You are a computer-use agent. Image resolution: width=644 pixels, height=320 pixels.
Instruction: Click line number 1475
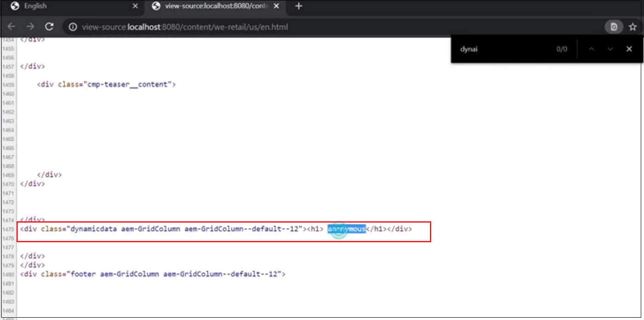pos(8,229)
